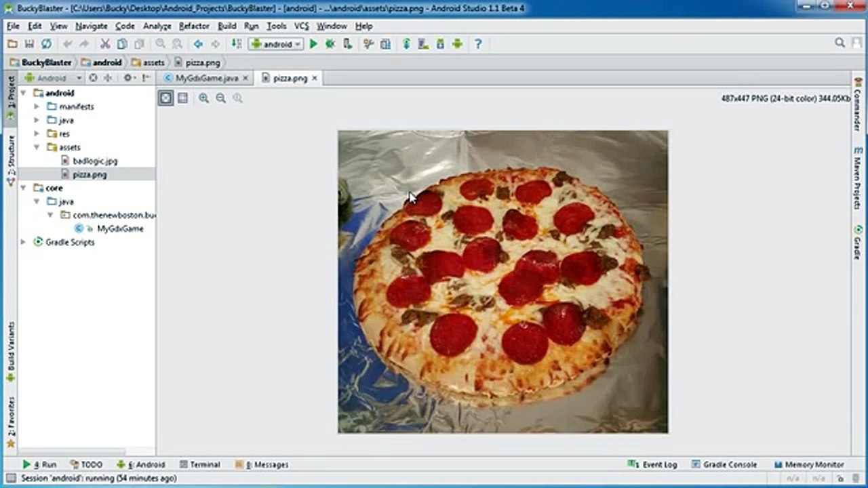Open Search Everywhere magnifier at top right
The image size is (868, 488).
click(x=840, y=43)
